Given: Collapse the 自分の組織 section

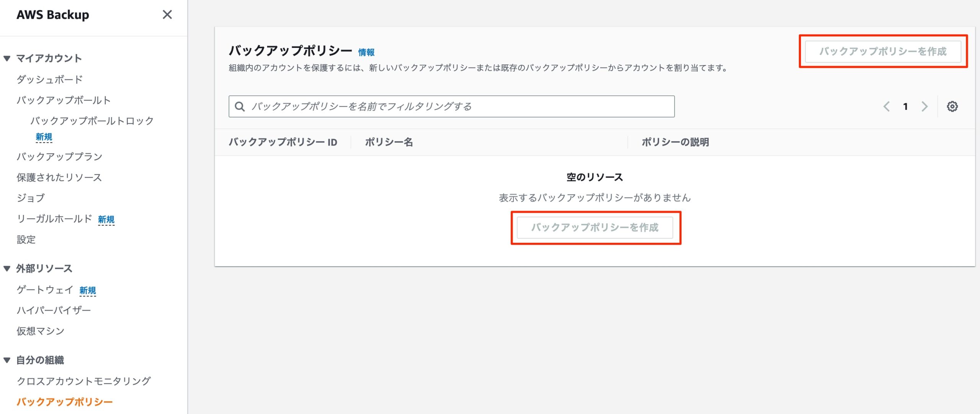Looking at the screenshot, I should 7,360.
